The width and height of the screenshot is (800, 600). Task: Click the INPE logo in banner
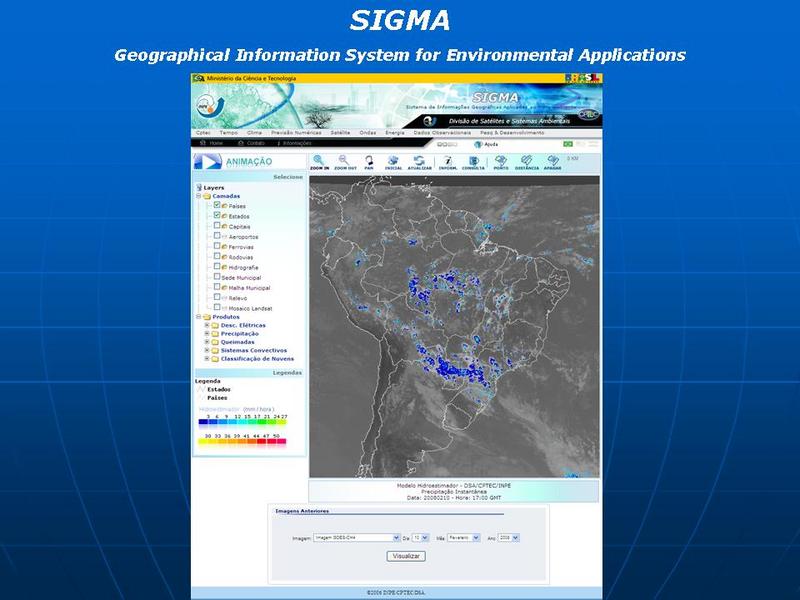[210, 106]
